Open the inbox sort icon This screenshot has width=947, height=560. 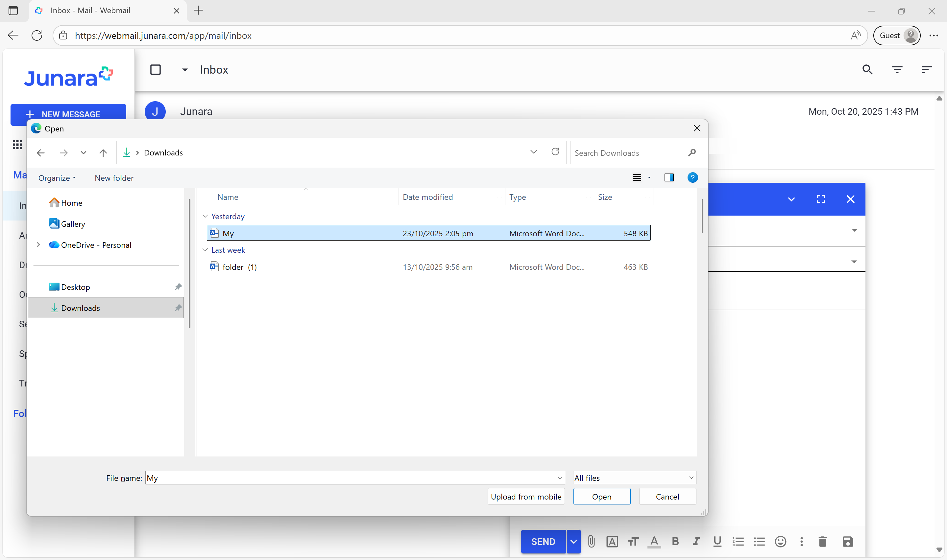coord(927,69)
